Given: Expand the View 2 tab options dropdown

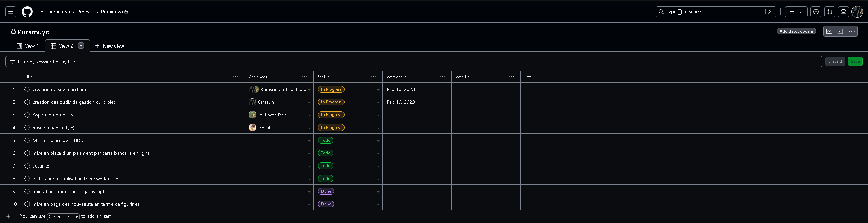Looking at the screenshot, I should pos(81,45).
